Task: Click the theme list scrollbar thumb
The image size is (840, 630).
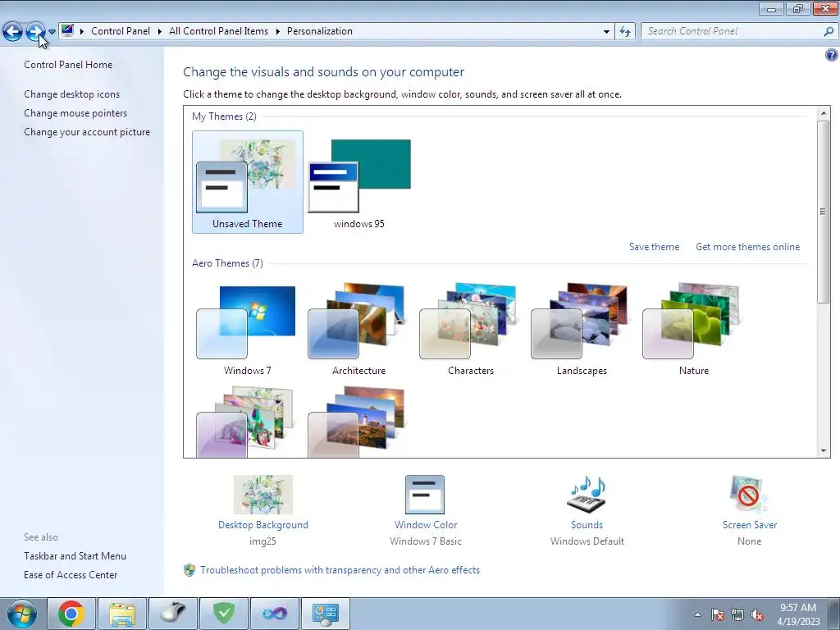Action: 824,212
